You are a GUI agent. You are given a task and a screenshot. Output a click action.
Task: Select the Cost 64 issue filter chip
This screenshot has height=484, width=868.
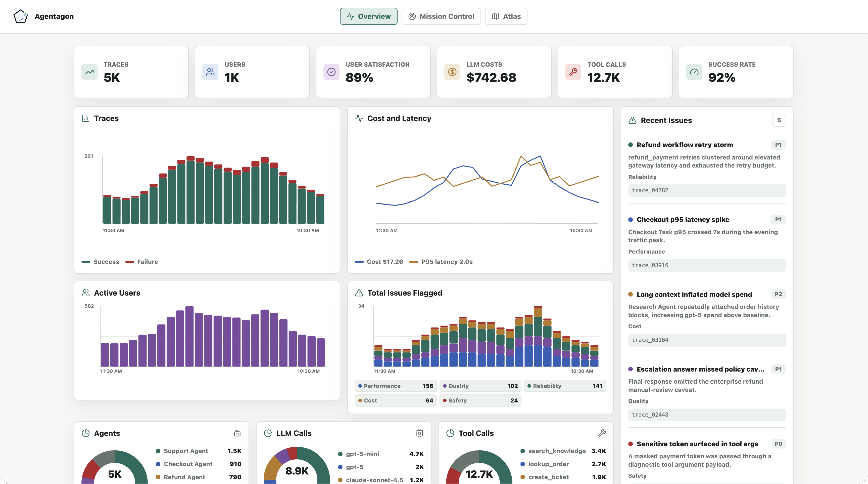pyautogui.click(x=396, y=400)
